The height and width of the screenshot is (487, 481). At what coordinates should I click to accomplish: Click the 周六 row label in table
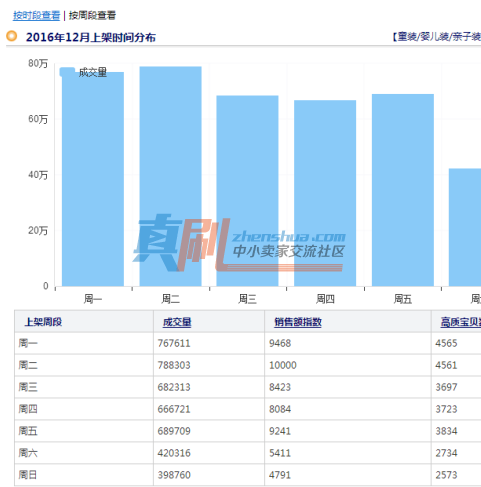point(28,453)
